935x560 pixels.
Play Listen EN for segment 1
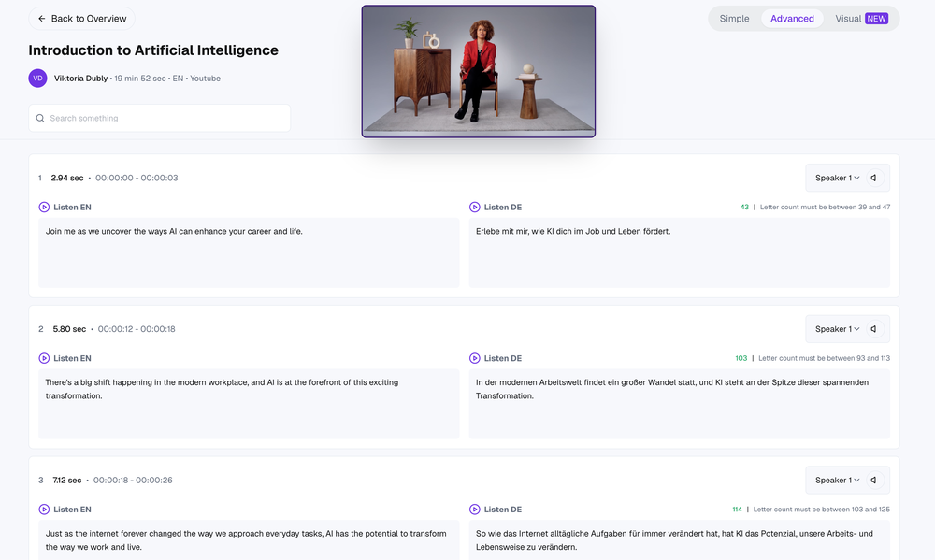(65, 207)
